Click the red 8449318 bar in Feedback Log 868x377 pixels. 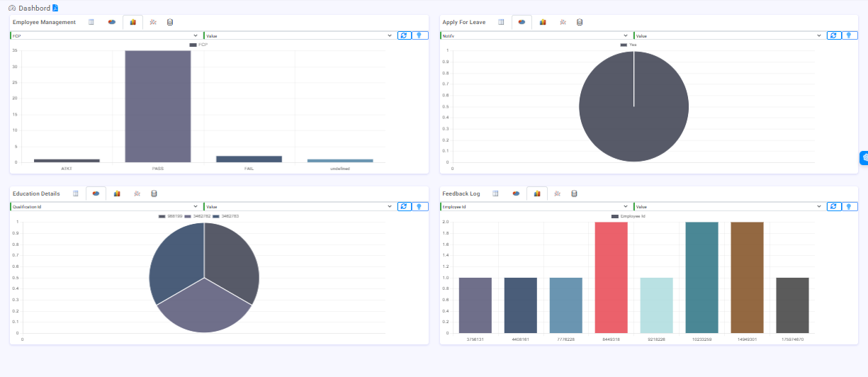[x=611, y=277]
